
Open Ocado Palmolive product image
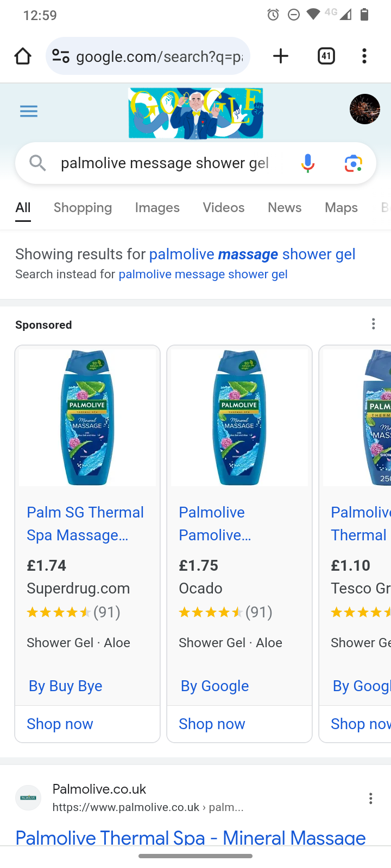[x=239, y=418]
